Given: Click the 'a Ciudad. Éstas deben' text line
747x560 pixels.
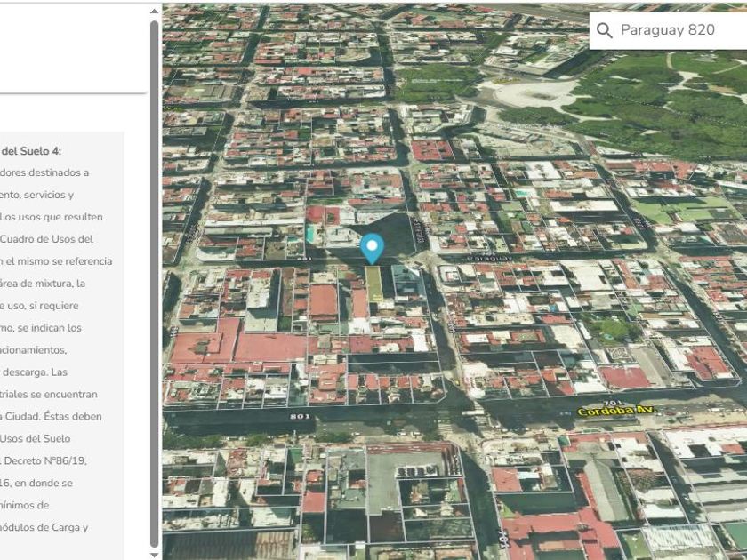Looking at the screenshot, I should click(x=51, y=416).
